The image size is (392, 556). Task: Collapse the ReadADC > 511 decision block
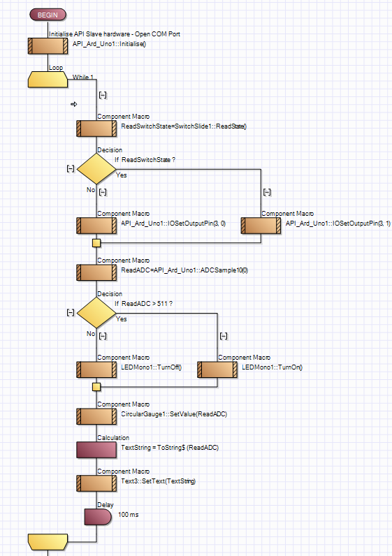(71, 312)
